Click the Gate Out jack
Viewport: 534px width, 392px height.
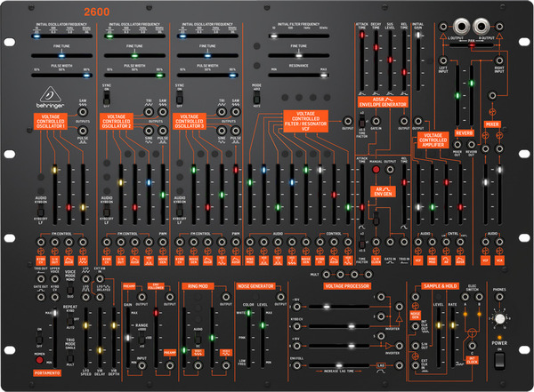(x=41, y=297)
